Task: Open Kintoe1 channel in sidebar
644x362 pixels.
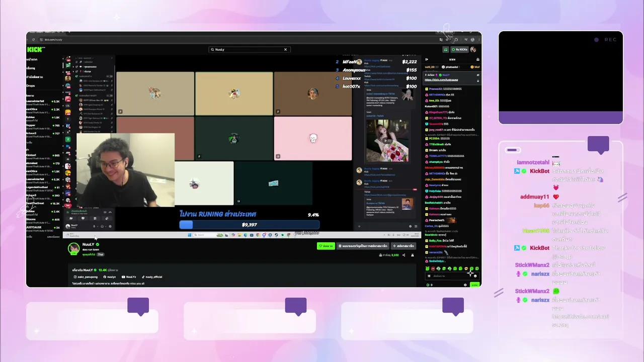Action: [x=43, y=156]
